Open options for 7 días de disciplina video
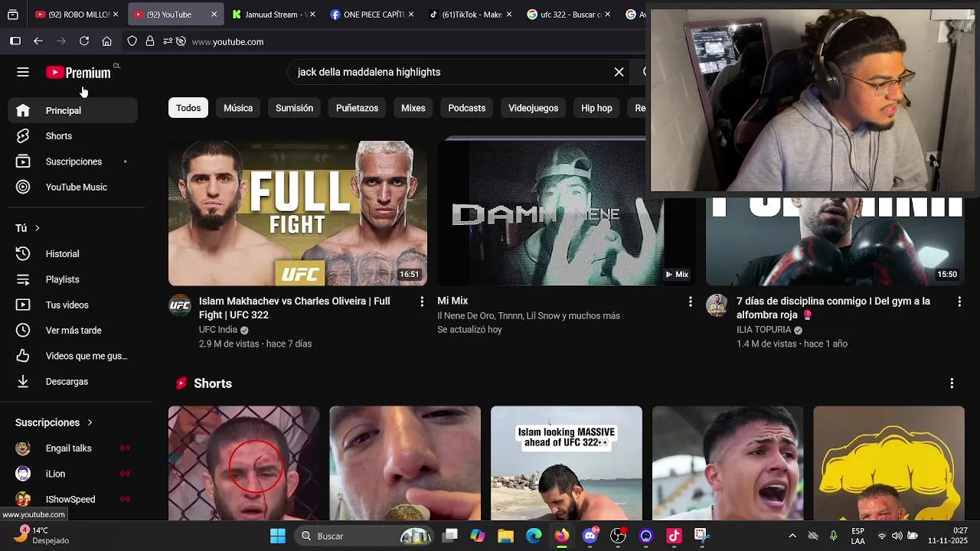Screen dimensions: 980x551 [959, 302]
